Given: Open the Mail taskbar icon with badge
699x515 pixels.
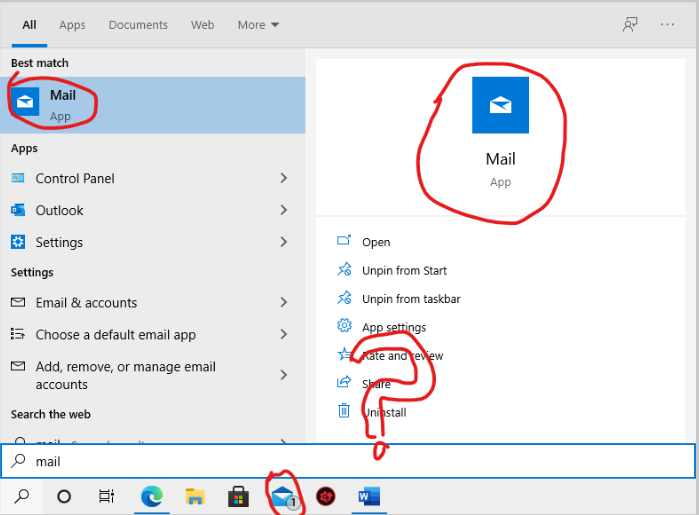Looking at the screenshot, I should 283,496.
